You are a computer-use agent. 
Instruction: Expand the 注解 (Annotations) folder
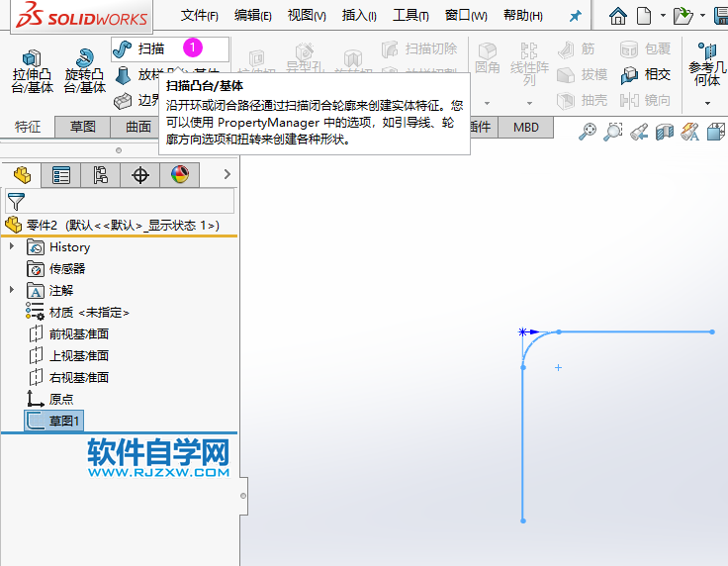pyautogui.click(x=12, y=290)
